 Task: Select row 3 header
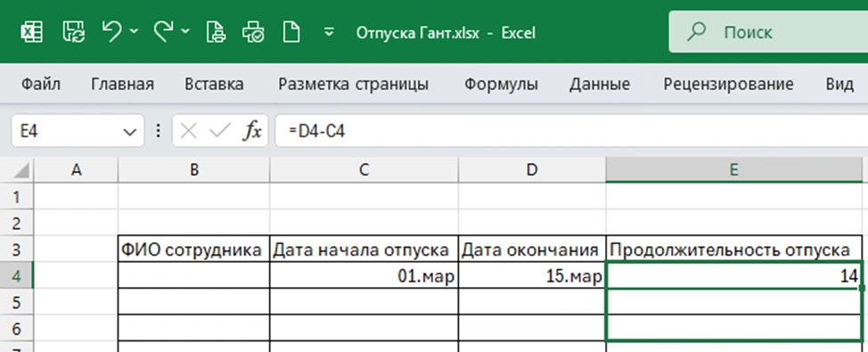click(17, 250)
